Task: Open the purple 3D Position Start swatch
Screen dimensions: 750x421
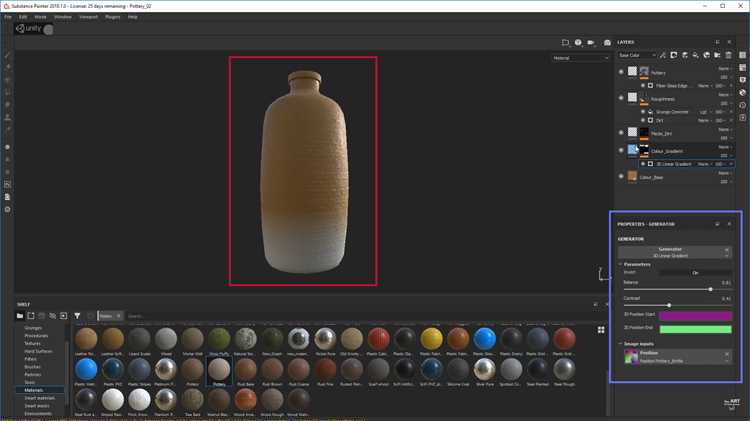Action: (x=695, y=315)
